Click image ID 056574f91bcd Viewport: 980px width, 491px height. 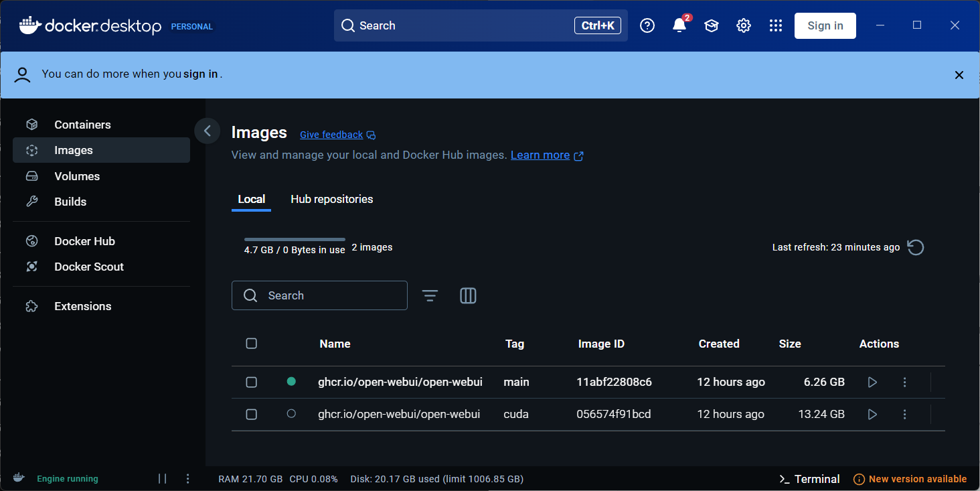(613, 414)
